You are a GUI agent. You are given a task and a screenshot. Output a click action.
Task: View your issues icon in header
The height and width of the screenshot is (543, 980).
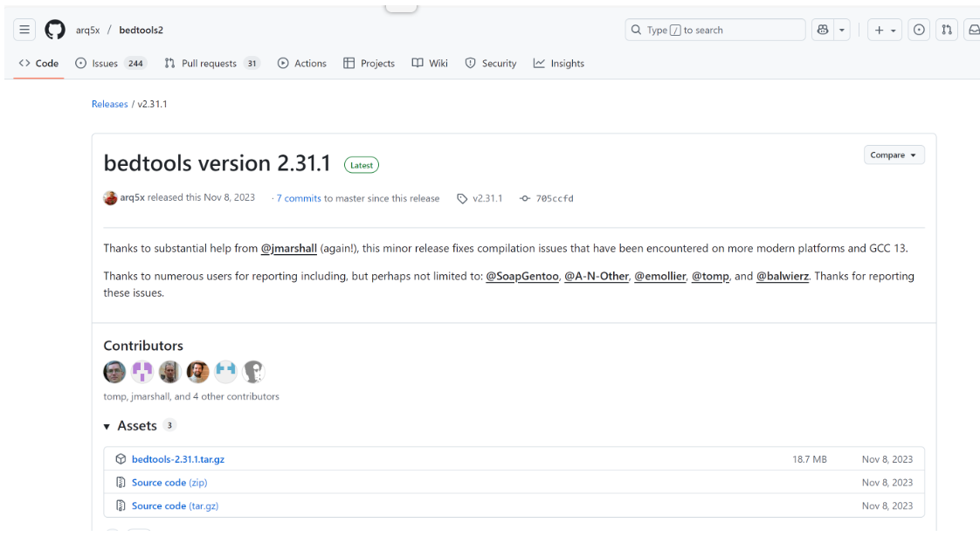[919, 30]
